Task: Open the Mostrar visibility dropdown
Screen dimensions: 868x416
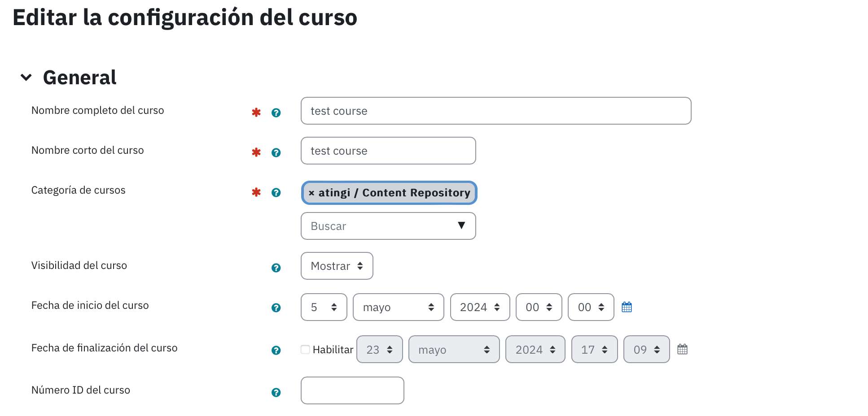Action: 337,266
